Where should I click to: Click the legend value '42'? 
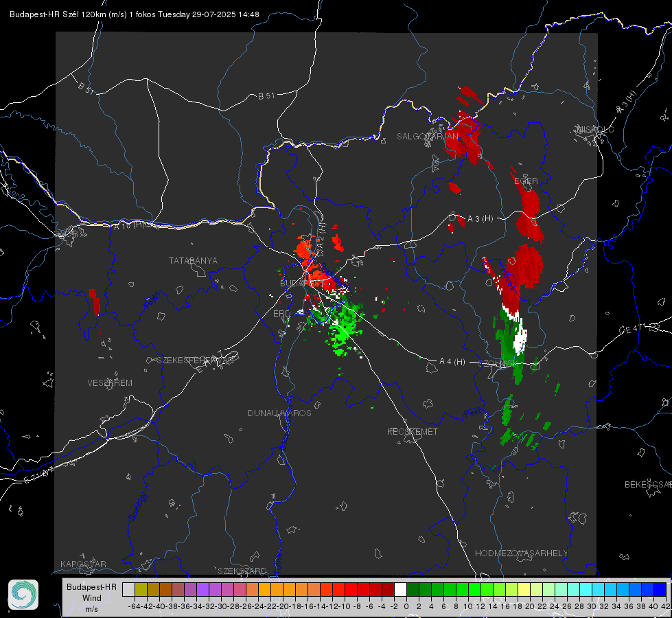[665, 606]
